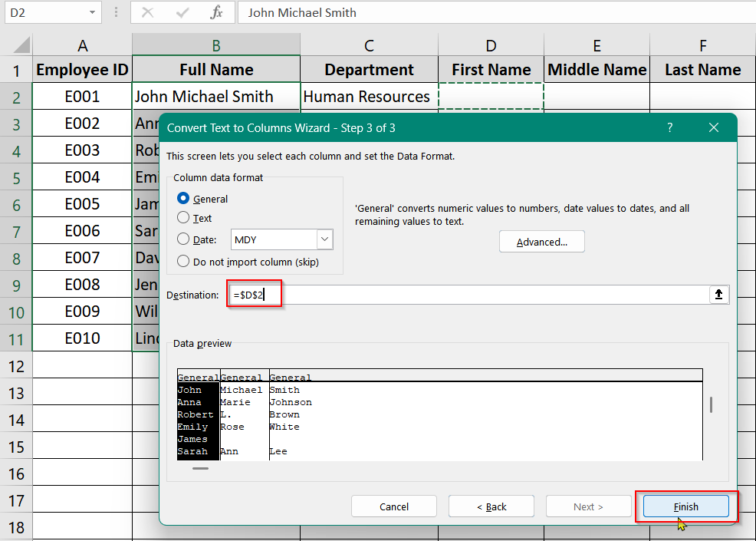This screenshot has height=541, width=756.
Task: Open the Name Box dropdown arrow
Action: tap(92, 12)
